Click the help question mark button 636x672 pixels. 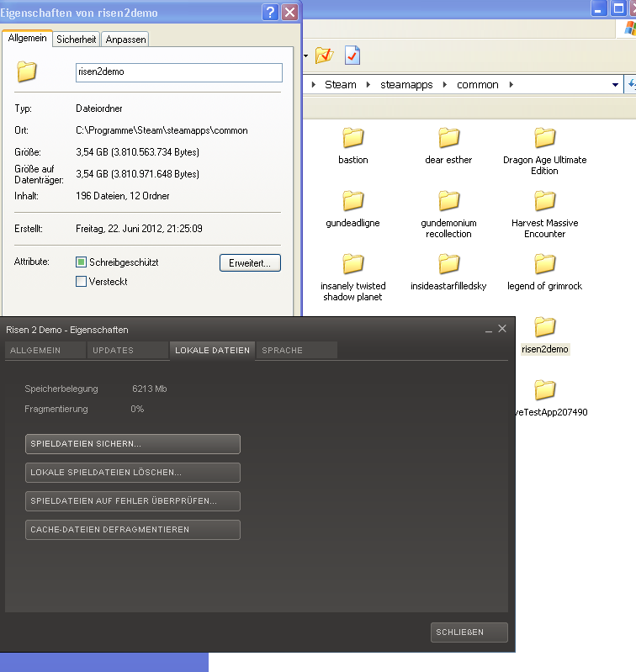(x=270, y=12)
